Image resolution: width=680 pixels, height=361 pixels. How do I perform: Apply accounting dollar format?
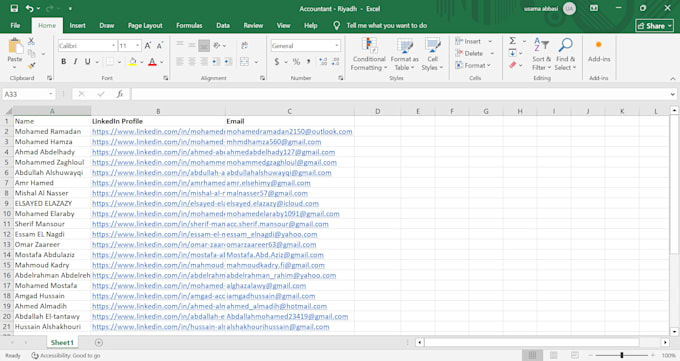point(277,62)
